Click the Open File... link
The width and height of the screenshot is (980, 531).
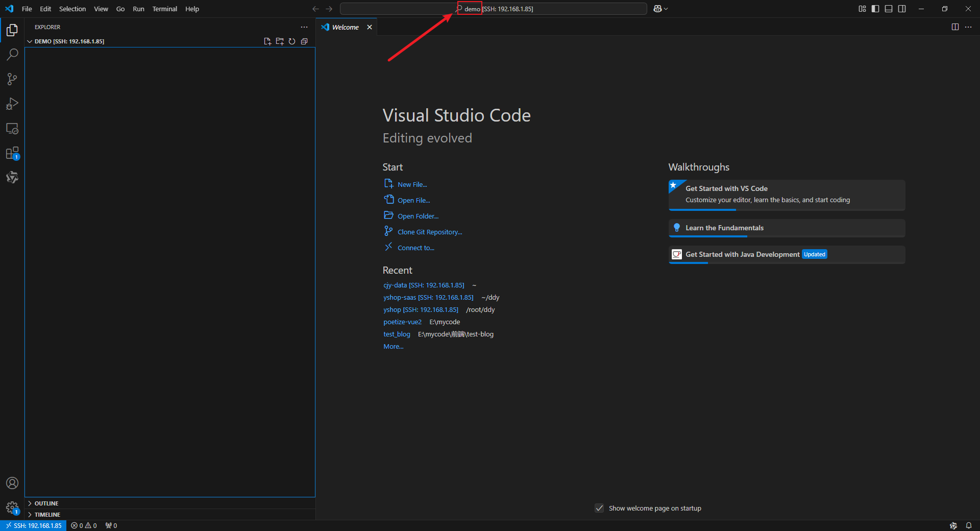(x=414, y=200)
